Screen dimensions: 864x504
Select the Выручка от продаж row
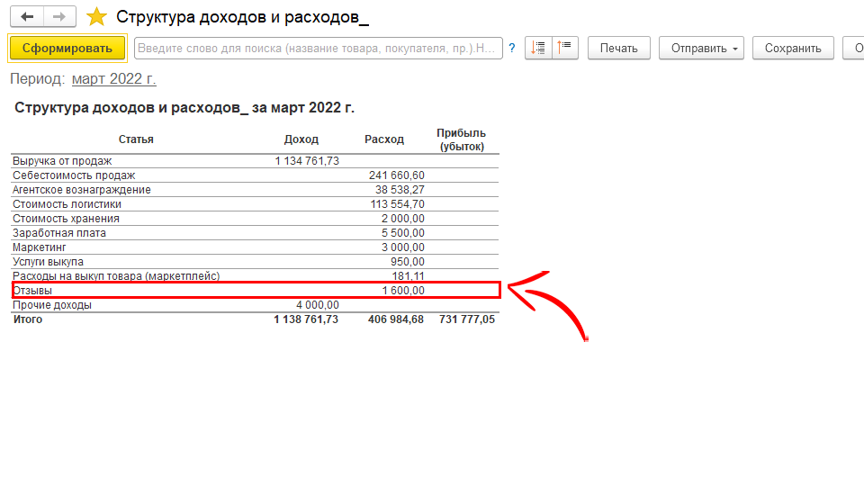[62, 161]
